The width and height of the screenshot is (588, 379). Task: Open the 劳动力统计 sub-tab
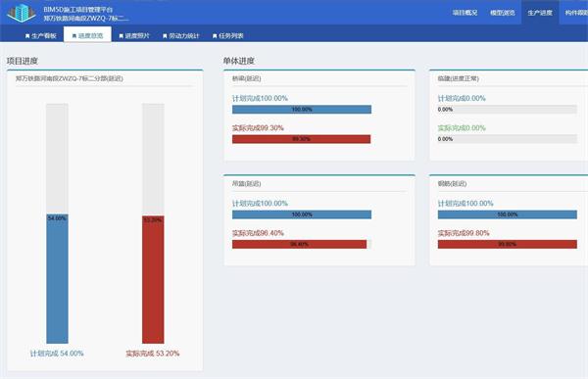181,35
